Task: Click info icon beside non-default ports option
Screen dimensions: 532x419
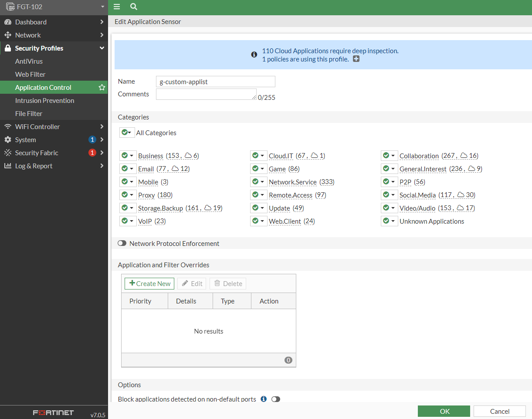Action: click(264, 399)
